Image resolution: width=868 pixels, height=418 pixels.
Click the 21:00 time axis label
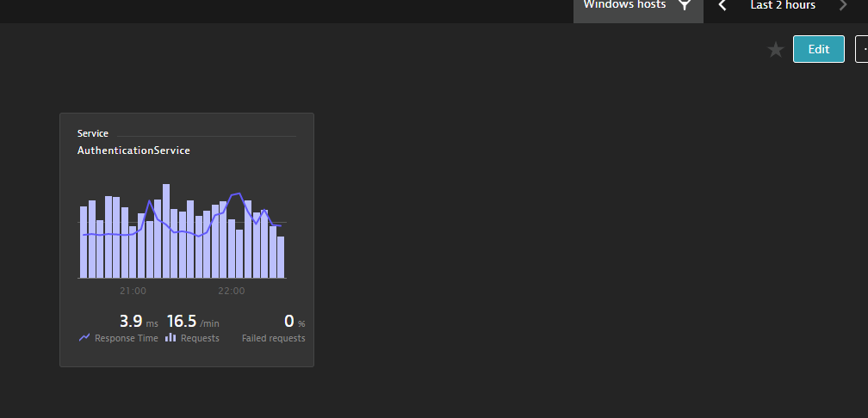133,291
